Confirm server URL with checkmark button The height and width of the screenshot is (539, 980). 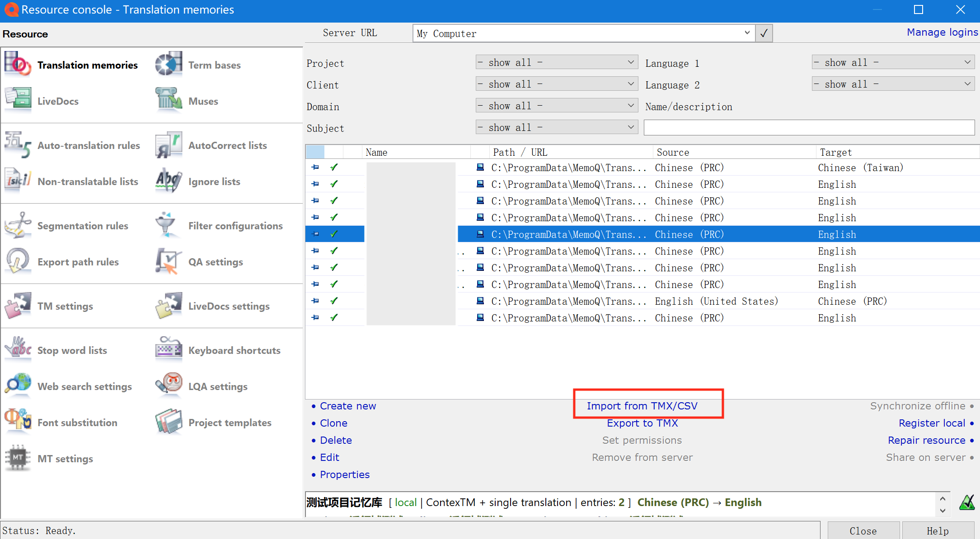click(764, 33)
